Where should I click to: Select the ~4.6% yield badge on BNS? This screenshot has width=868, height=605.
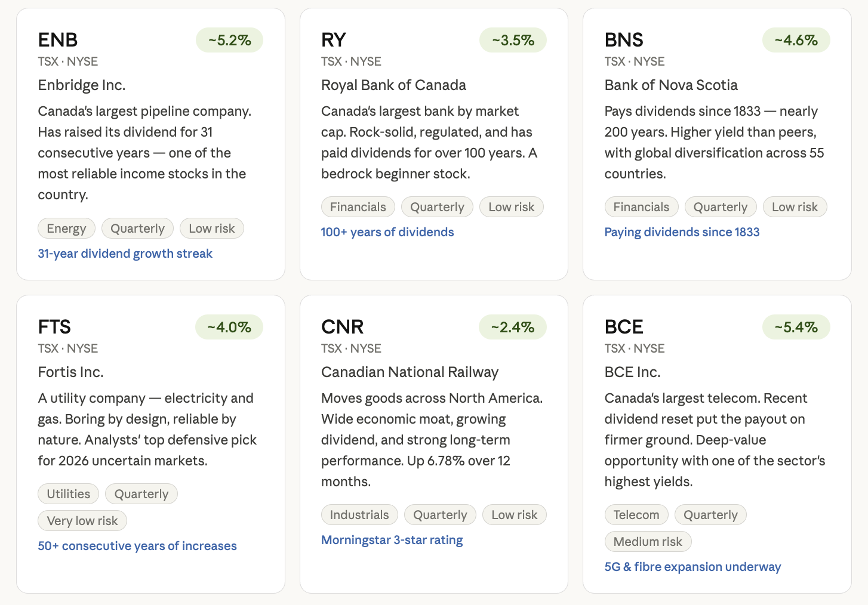796,40
